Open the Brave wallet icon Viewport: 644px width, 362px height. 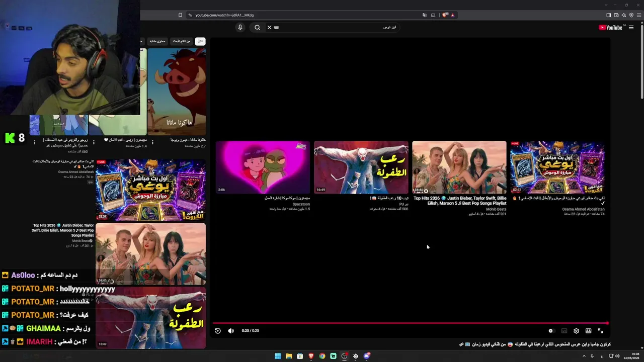[616, 15]
